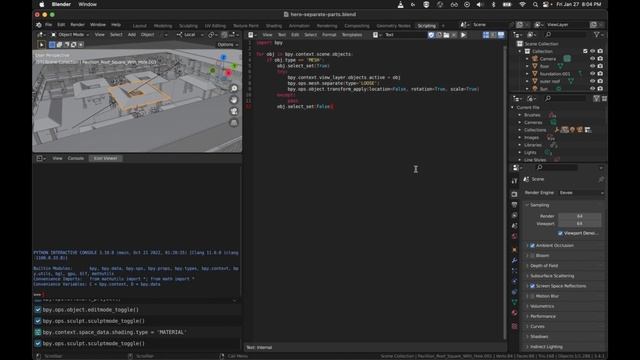640x360 pixels.
Task: Open the Render properties tab icon
Action: pyautogui.click(x=514, y=194)
